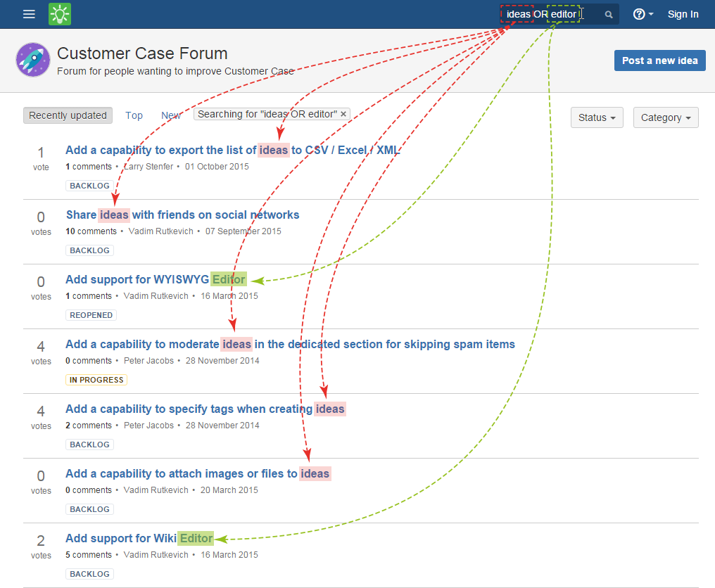Click BACKLOG label under the specify tags idea
This screenshot has width=715, height=588.
pos(89,445)
